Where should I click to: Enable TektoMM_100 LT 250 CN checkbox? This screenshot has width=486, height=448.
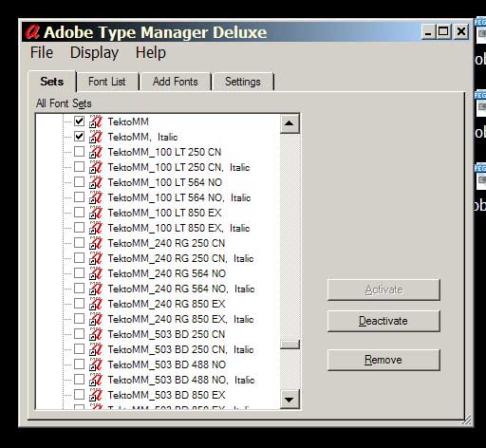[x=79, y=151]
